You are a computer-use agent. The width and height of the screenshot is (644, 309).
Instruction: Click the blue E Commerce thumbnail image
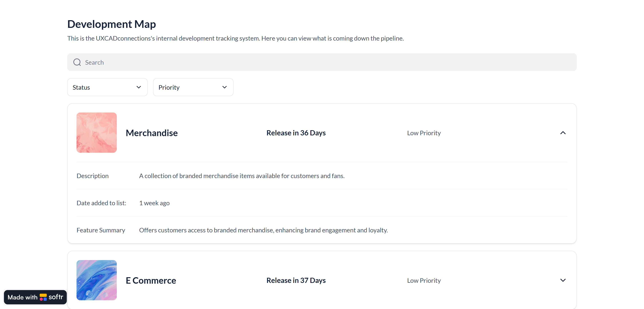coord(97,280)
